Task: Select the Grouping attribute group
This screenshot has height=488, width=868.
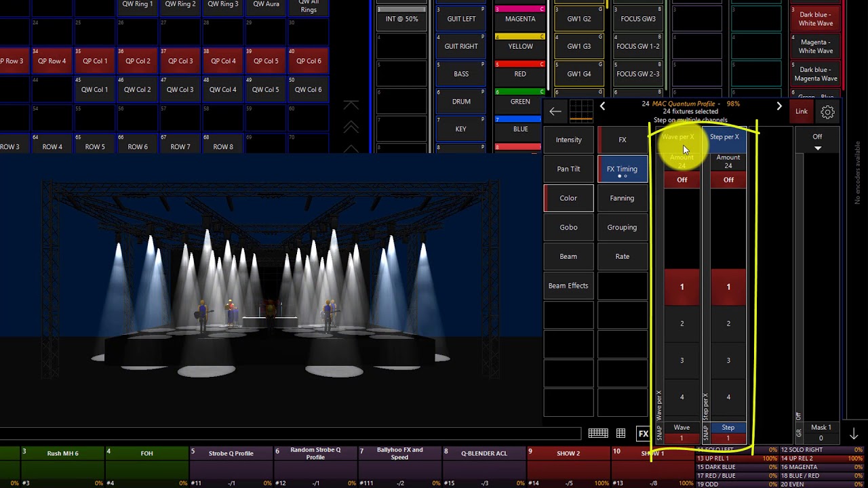Action: coord(623,227)
